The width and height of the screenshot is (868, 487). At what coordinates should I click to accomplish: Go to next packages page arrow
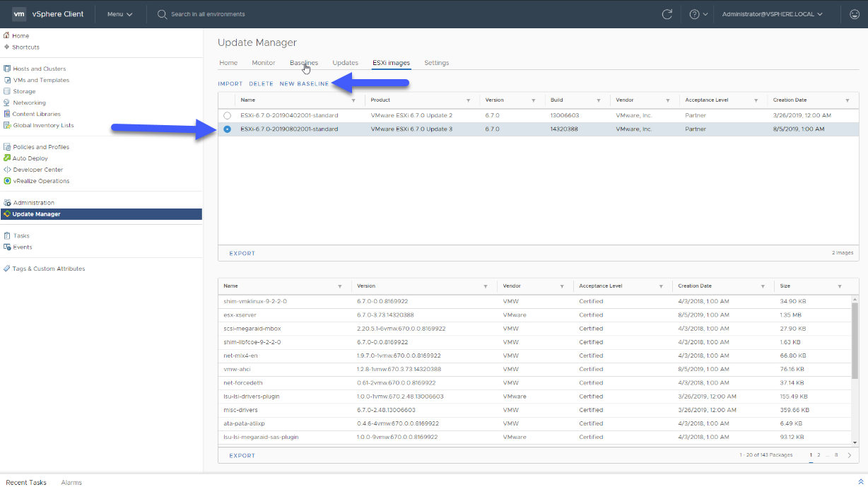[850, 455]
